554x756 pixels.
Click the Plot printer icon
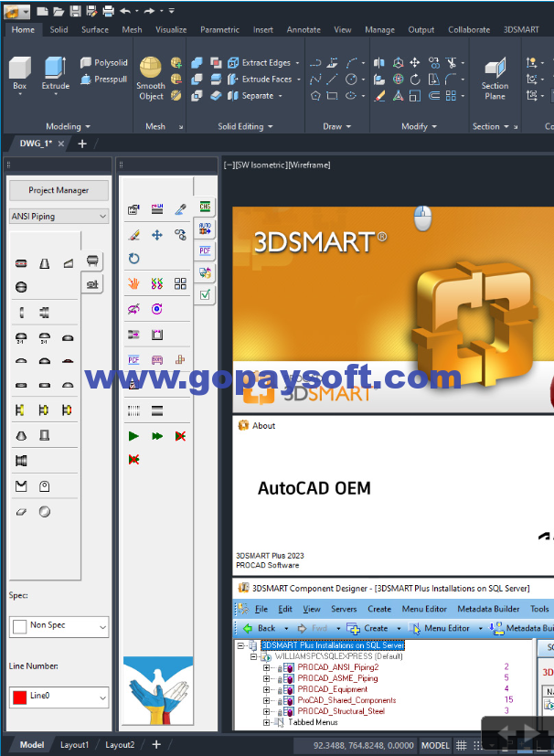(x=109, y=11)
